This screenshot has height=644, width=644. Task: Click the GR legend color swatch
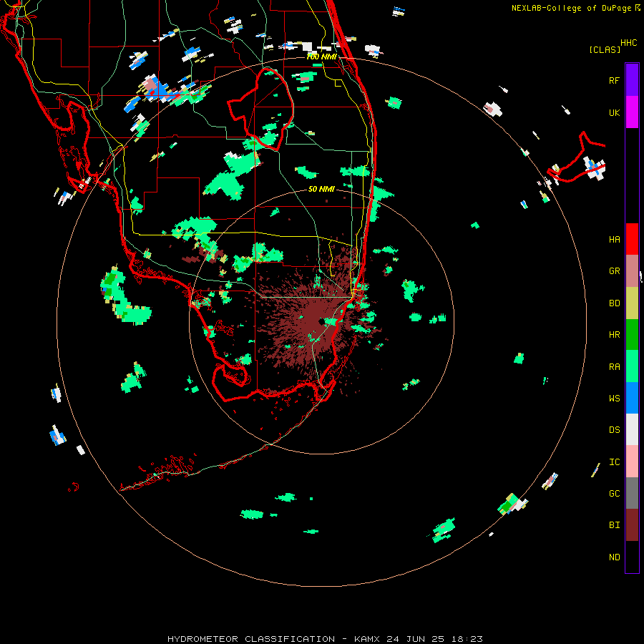[632, 271]
